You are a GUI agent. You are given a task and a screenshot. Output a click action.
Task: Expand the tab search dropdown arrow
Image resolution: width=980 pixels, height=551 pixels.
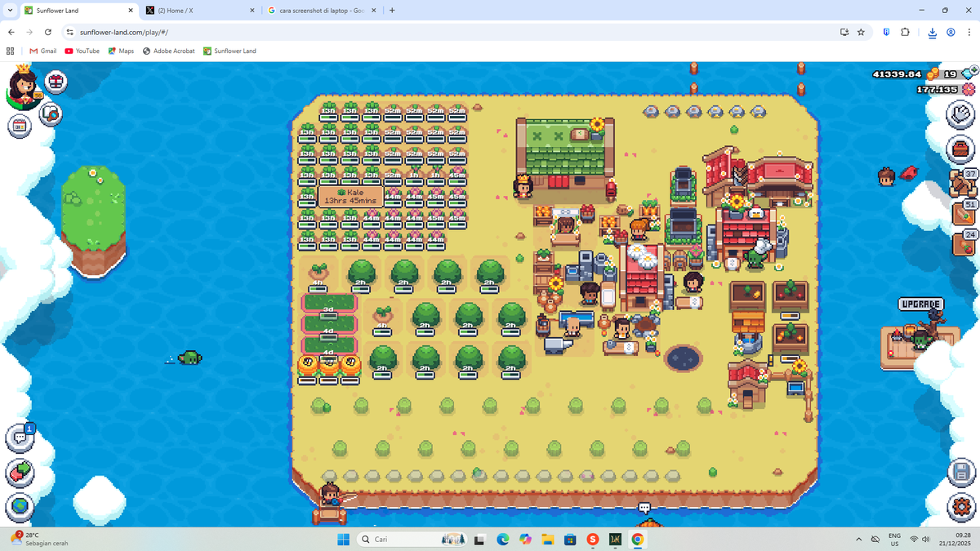[8, 11]
